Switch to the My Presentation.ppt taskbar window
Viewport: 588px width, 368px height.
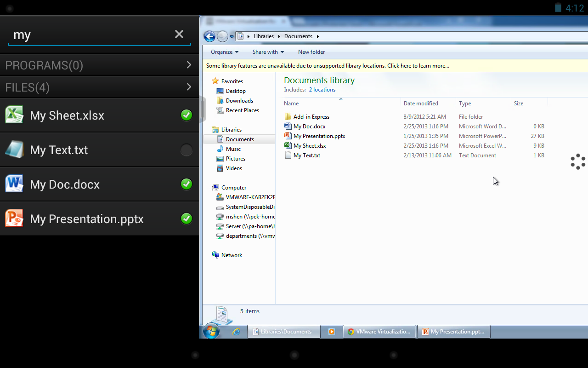click(x=453, y=331)
